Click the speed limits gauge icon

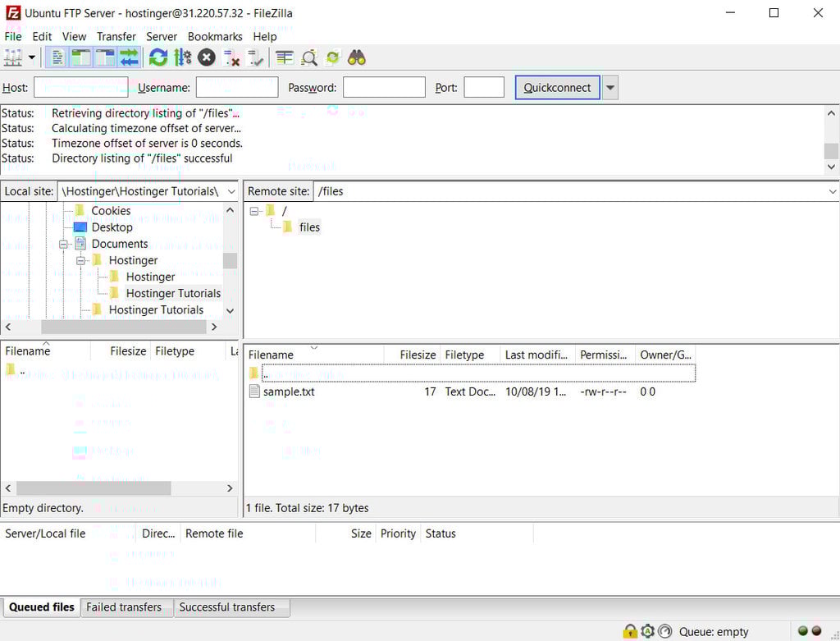point(664,631)
